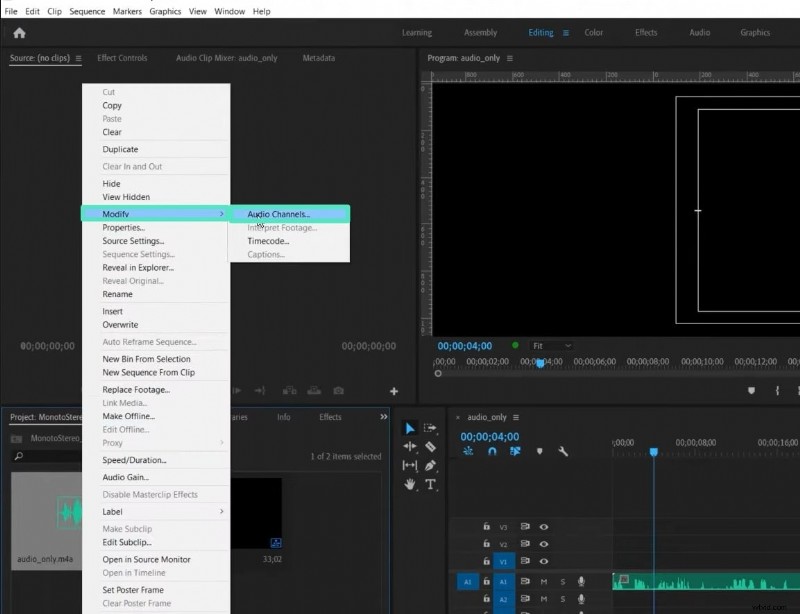
Task: Open the Fit zoom level dropdown
Action: (x=556, y=345)
